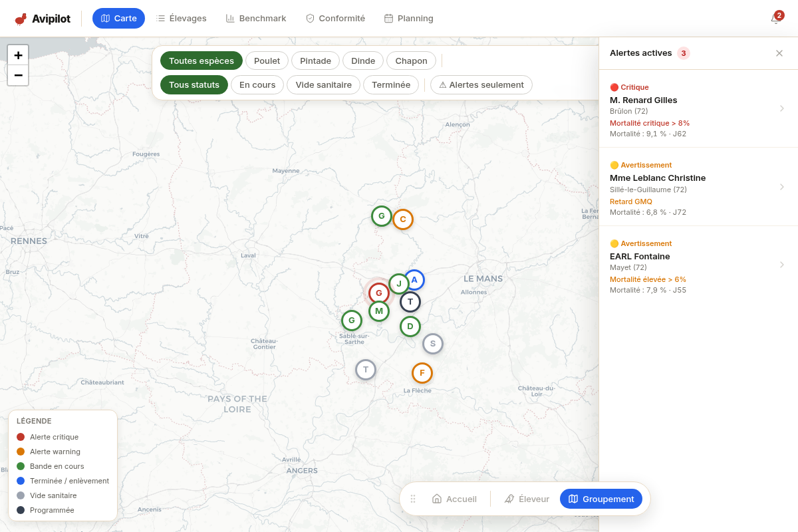Select the orange C map marker

coord(403,219)
